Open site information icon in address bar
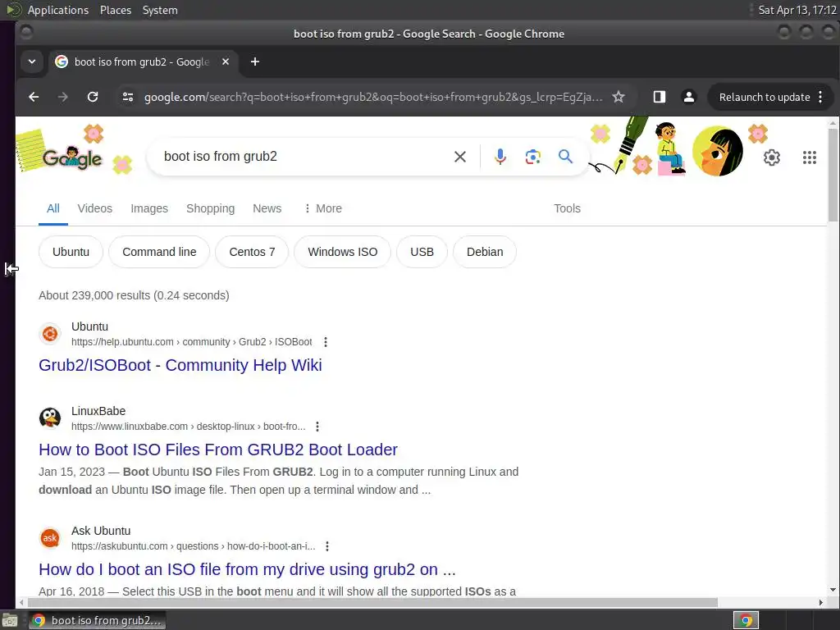The height and width of the screenshot is (630, 840). [127, 97]
